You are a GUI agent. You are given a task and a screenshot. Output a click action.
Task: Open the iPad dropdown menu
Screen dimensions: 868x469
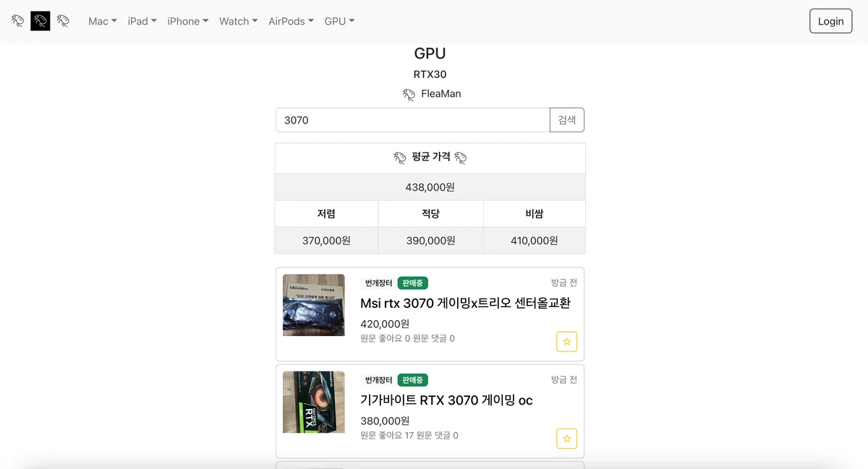[142, 21]
